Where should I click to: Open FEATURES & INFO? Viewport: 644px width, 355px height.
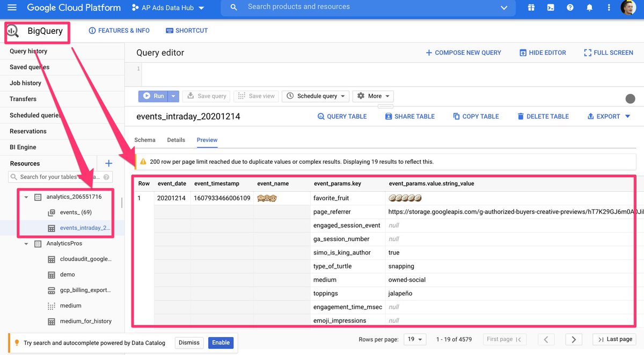tap(119, 31)
